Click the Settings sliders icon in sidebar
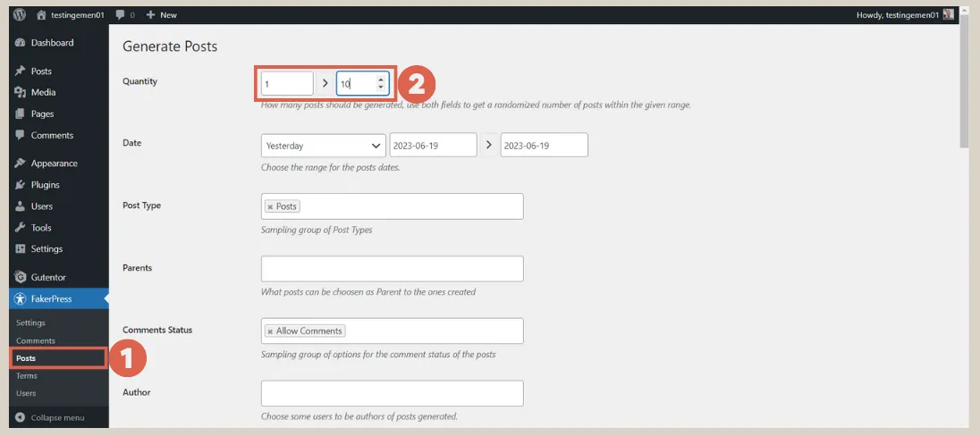Screen dimensions: 980x436 coord(20,248)
